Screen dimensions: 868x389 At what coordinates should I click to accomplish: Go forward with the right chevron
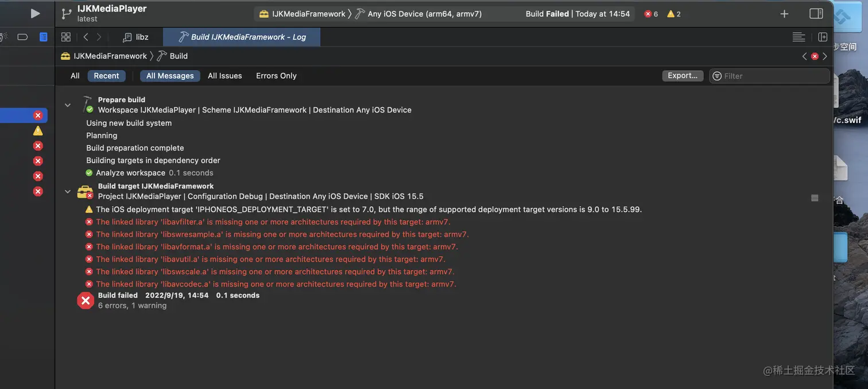pos(99,37)
